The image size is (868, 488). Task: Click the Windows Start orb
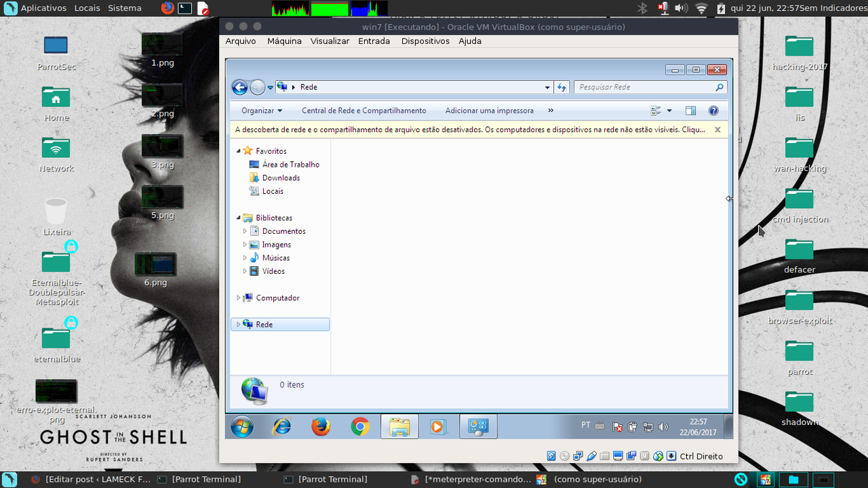(242, 426)
